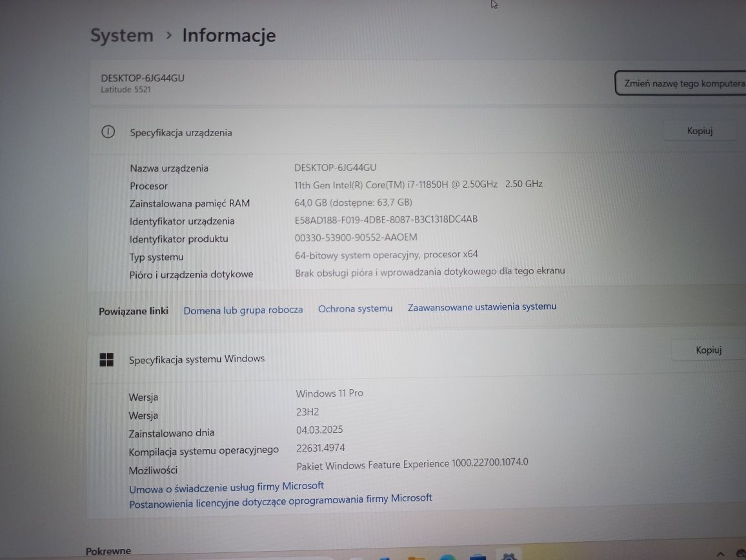This screenshot has height=560, width=746.
Task: Open Umowa o świadczenie usług firmy Microsoft
Action: [x=227, y=487]
